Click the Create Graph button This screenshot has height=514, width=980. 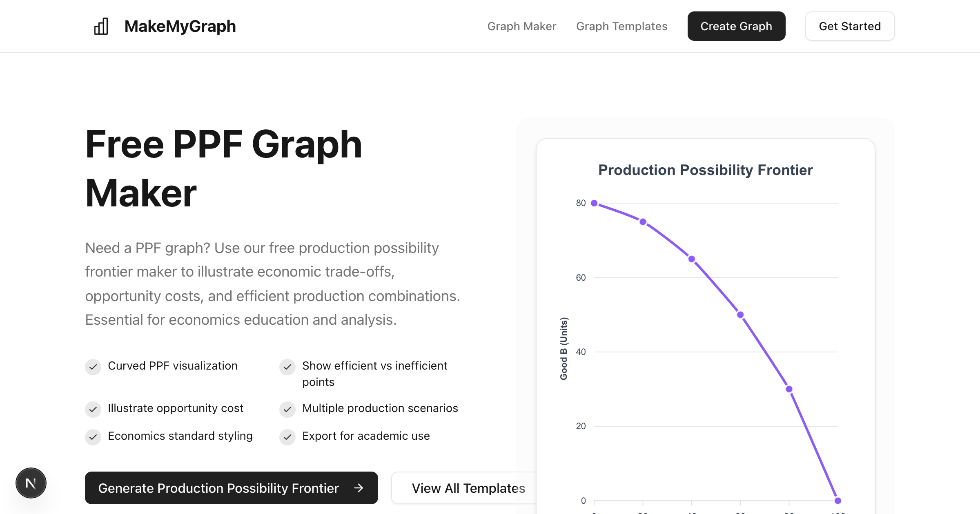point(736,26)
